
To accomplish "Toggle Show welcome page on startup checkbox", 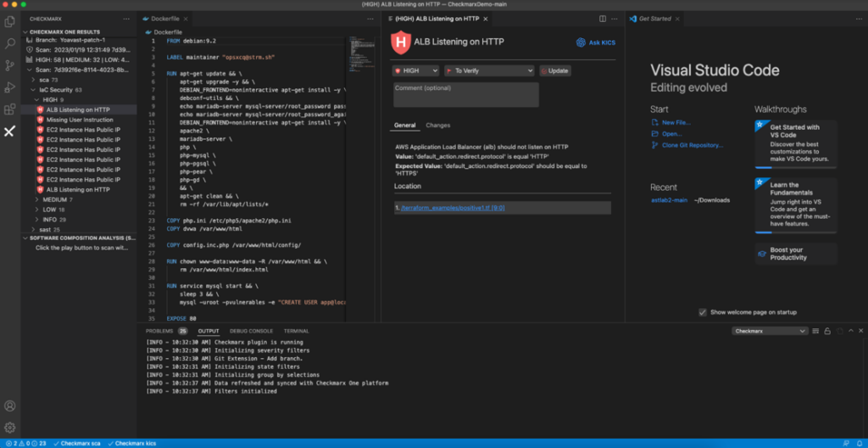I will (x=703, y=312).
